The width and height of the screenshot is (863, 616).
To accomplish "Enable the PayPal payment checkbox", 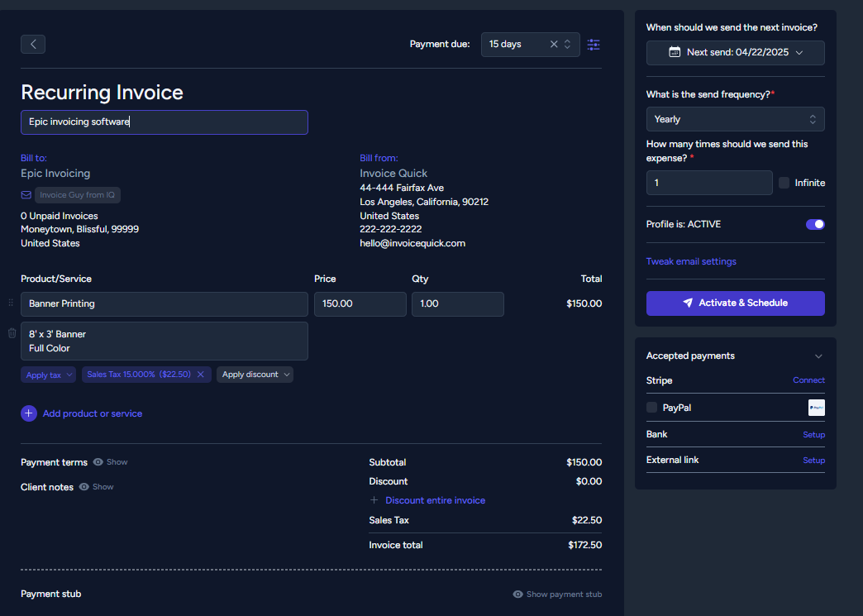I will point(651,408).
